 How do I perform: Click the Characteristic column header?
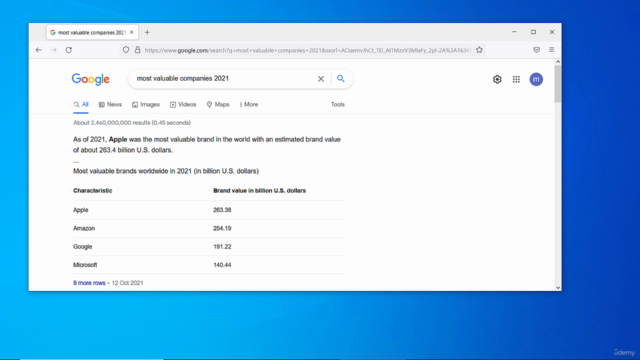[93, 191]
